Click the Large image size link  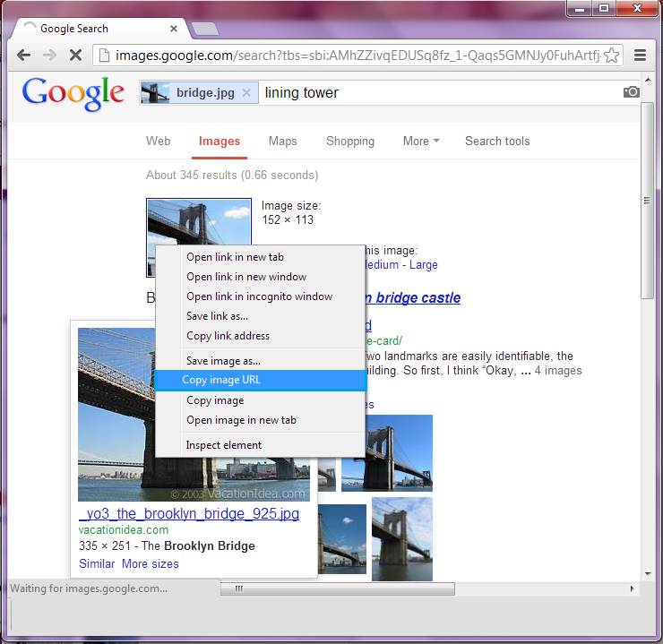point(423,265)
